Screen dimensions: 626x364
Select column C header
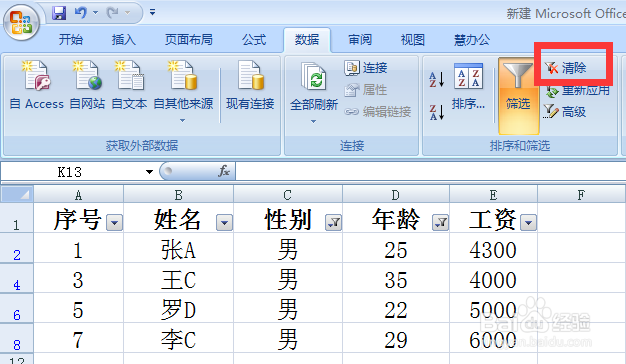pos(288,195)
